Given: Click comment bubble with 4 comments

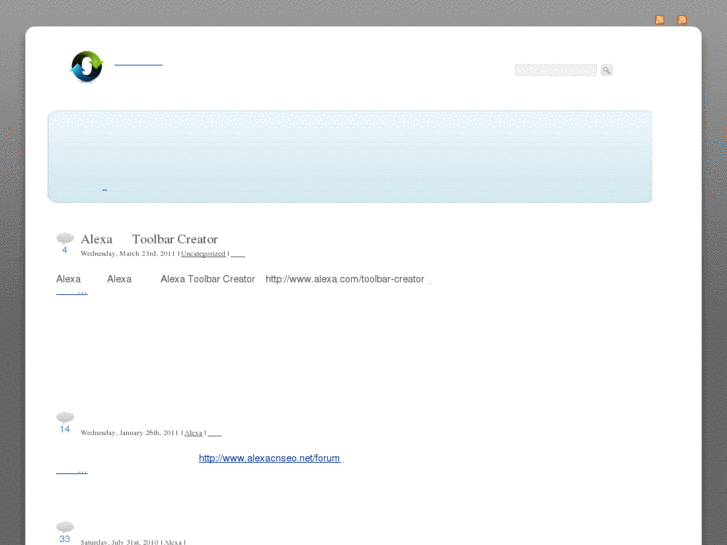Looking at the screenshot, I should click(x=64, y=243).
